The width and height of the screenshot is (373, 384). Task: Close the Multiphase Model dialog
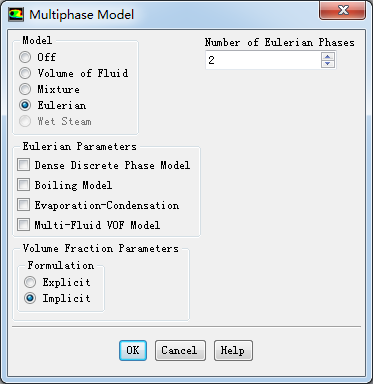point(342,10)
